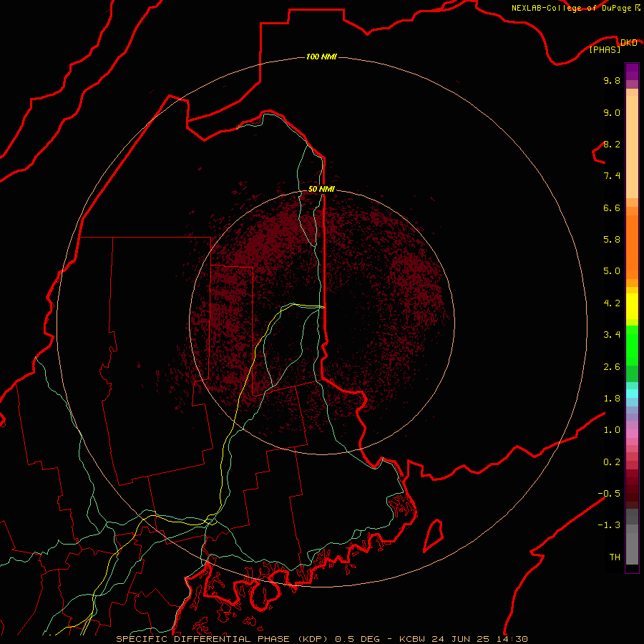Click the 5.8 scale value
644x644 pixels.
612,240
